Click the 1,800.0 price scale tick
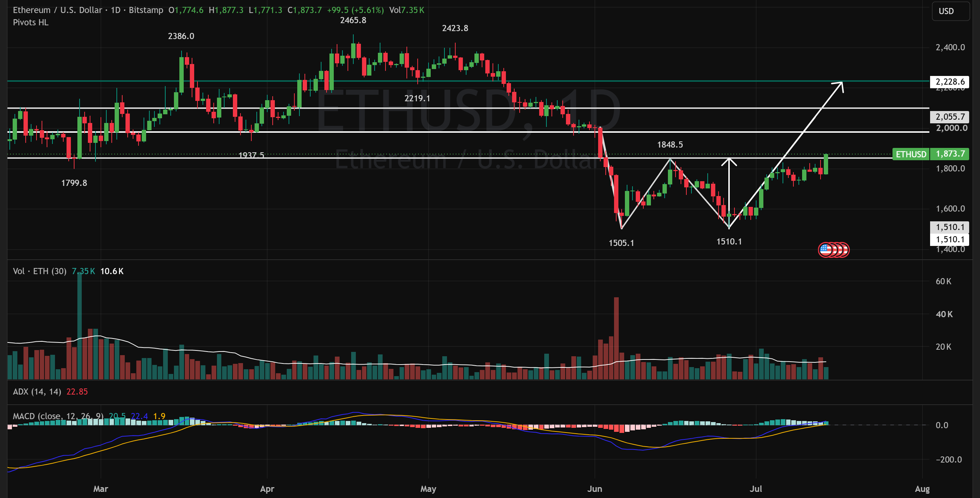The height and width of the screenshot is (498, 980). (x=950, y=169)
